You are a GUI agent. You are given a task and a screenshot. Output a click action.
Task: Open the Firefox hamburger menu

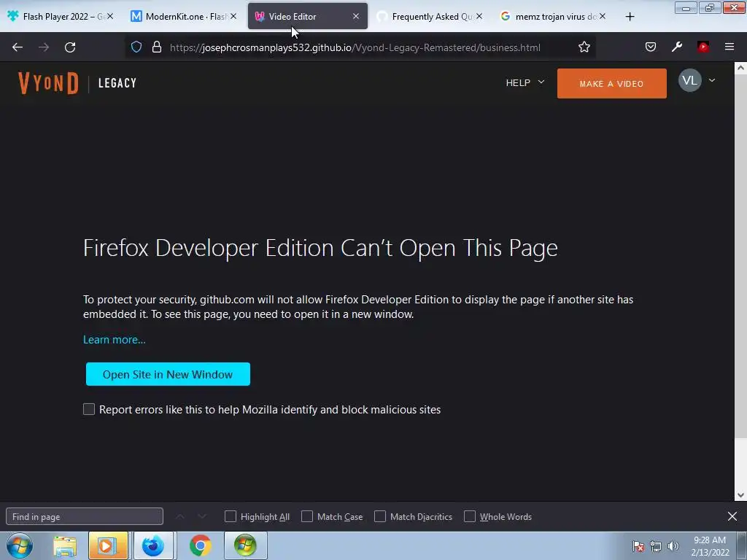(x=729, y=47)
